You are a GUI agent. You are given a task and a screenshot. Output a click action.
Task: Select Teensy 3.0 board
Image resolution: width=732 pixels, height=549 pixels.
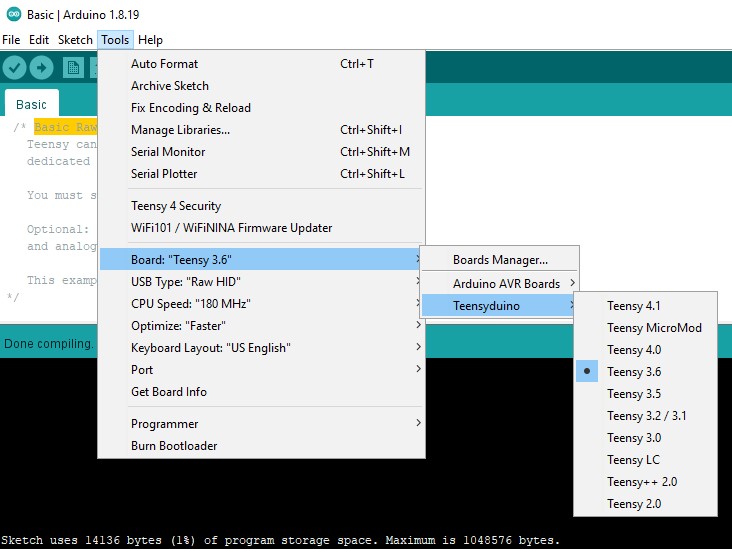[x=646, y=437]
